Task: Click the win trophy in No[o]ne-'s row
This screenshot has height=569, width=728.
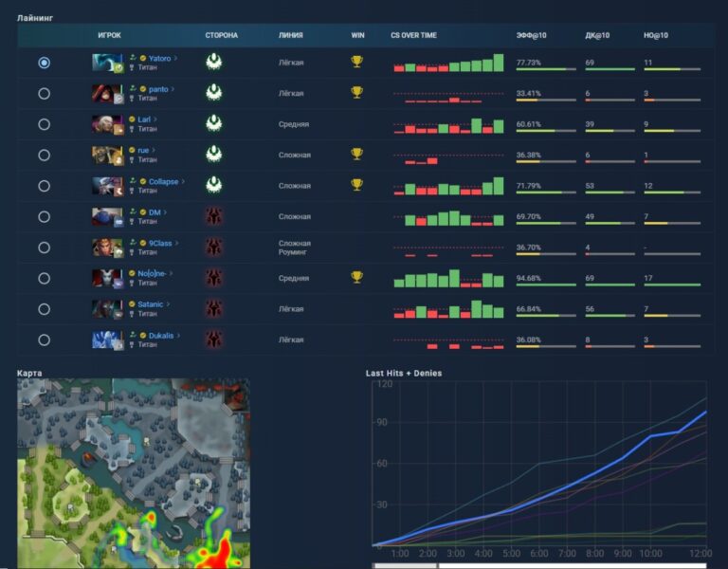Action: (356, 278)
